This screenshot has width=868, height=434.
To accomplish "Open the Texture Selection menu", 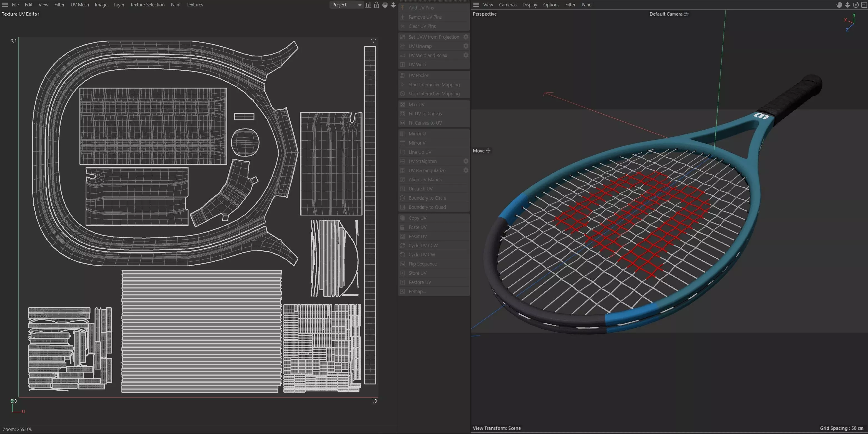I will click(x=147, y=5).
